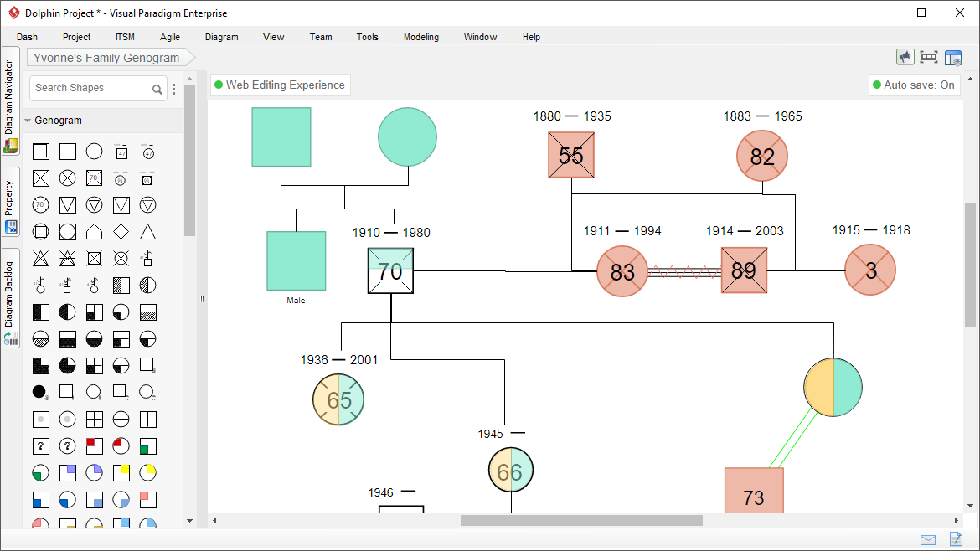Open the Diagram Navigator side tab
The image size is (980, 551).
coord(10,105)
